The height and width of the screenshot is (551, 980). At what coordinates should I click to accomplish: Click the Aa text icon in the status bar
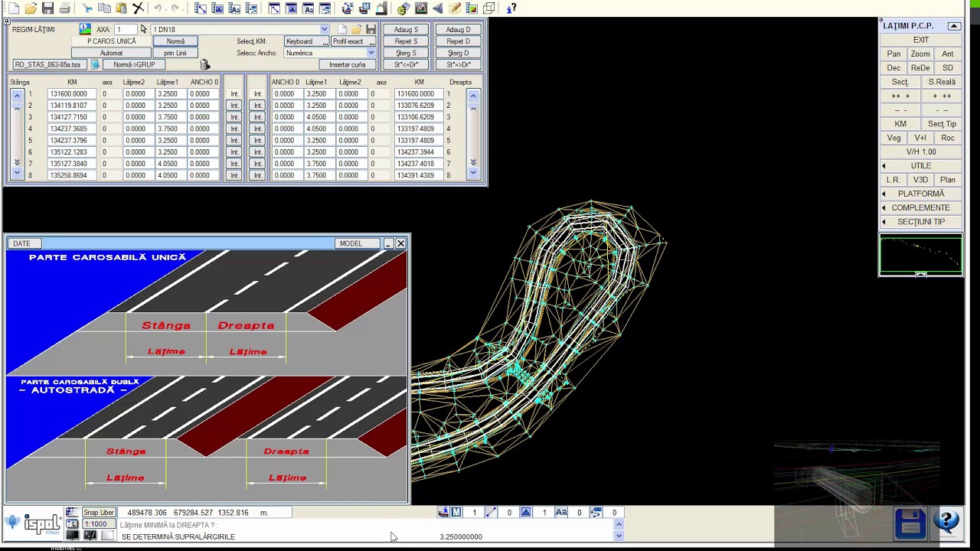tap(561, 513)
